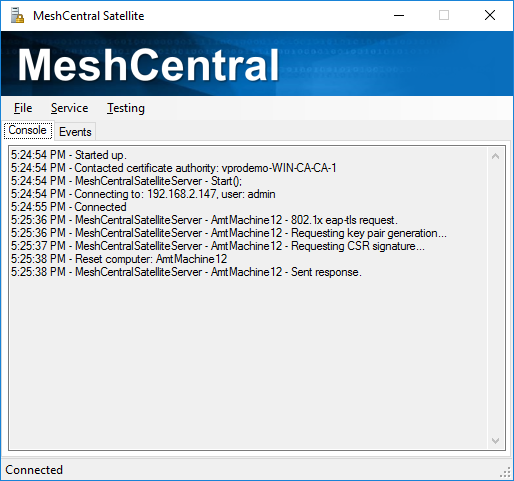This screenshot has width=514, height=481.
Task: Open the Testing menu
Action: [x=126, y=108]
